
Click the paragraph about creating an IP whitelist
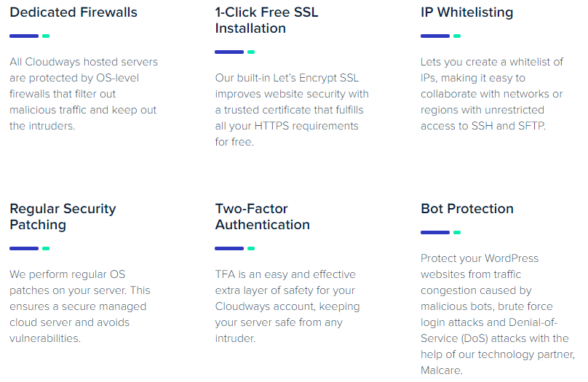coord(491,94)
